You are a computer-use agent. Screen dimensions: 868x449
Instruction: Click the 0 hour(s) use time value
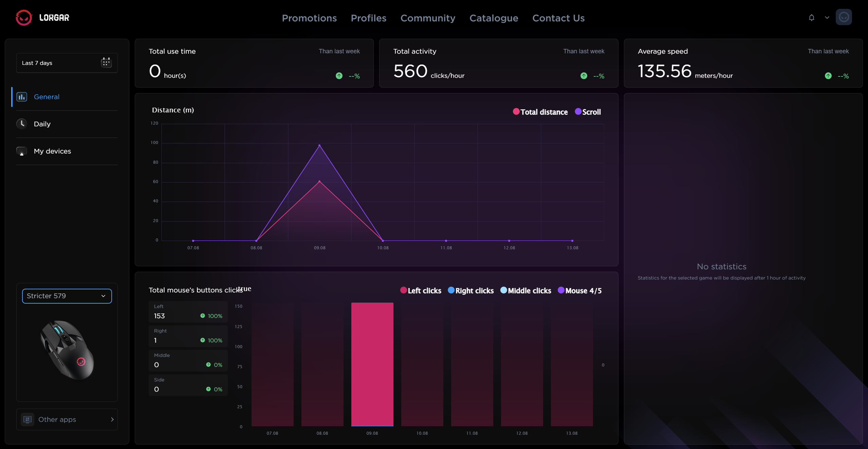[167, 71]
